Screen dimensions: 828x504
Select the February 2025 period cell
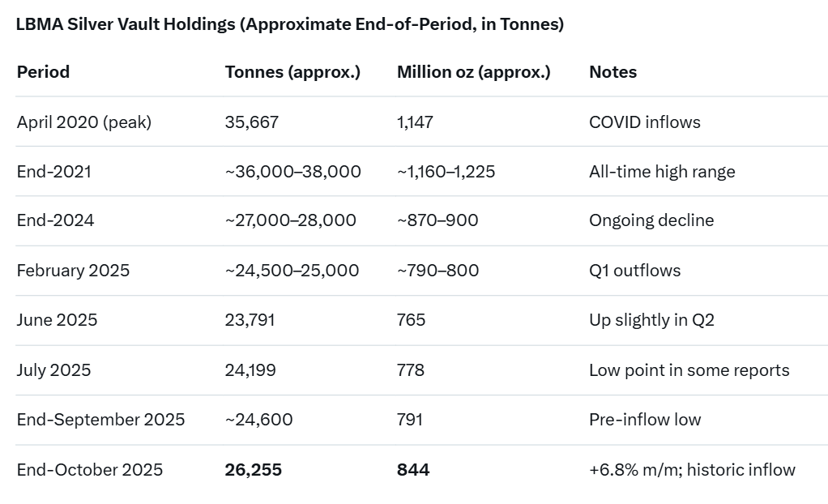73,271
